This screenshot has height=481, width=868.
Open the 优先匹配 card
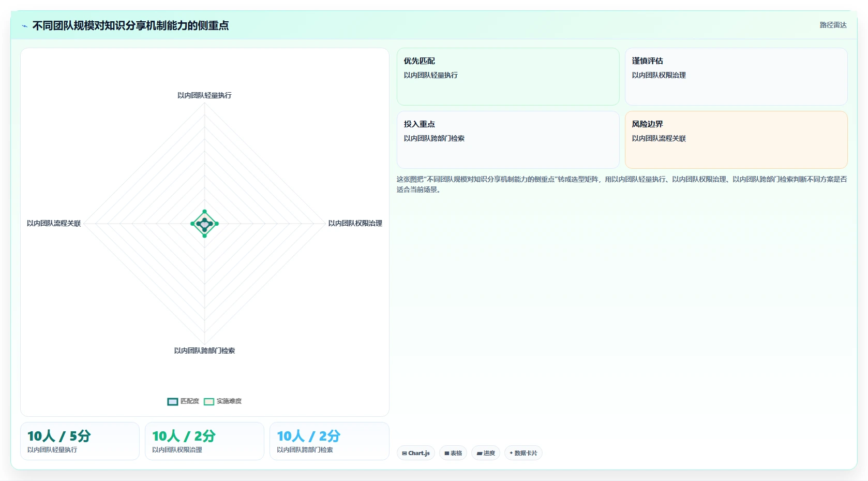(x=508, y=77)
